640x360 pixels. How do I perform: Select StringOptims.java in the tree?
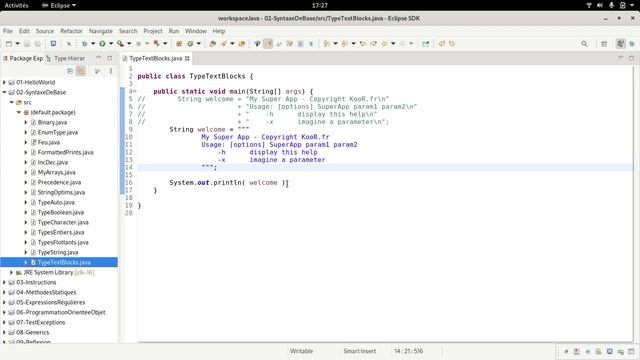61,192
